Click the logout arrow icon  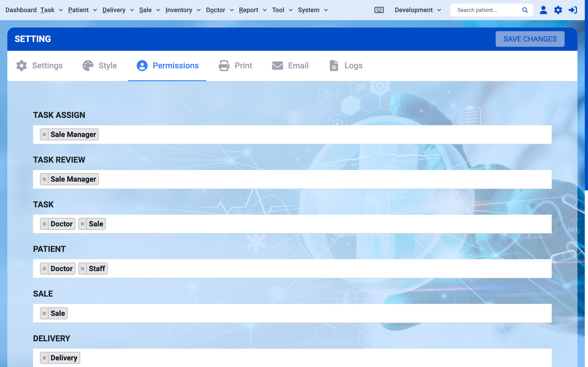[x=573, y=10]
